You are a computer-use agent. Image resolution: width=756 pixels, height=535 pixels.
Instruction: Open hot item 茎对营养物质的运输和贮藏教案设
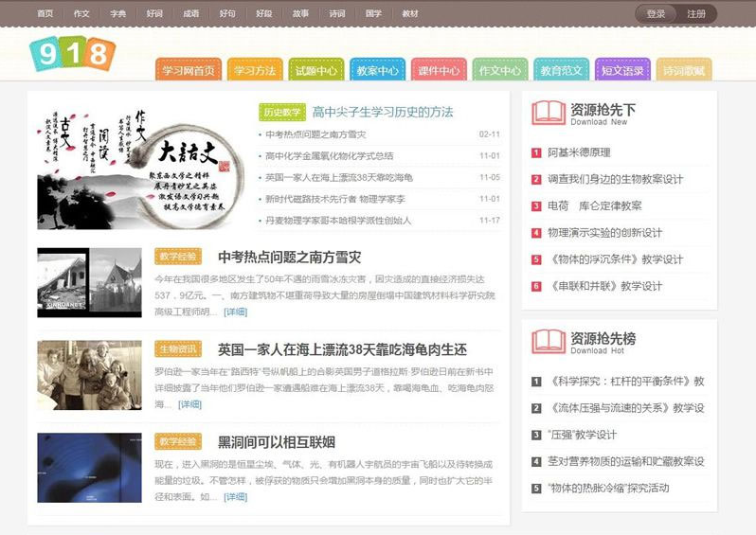(626, 461)
